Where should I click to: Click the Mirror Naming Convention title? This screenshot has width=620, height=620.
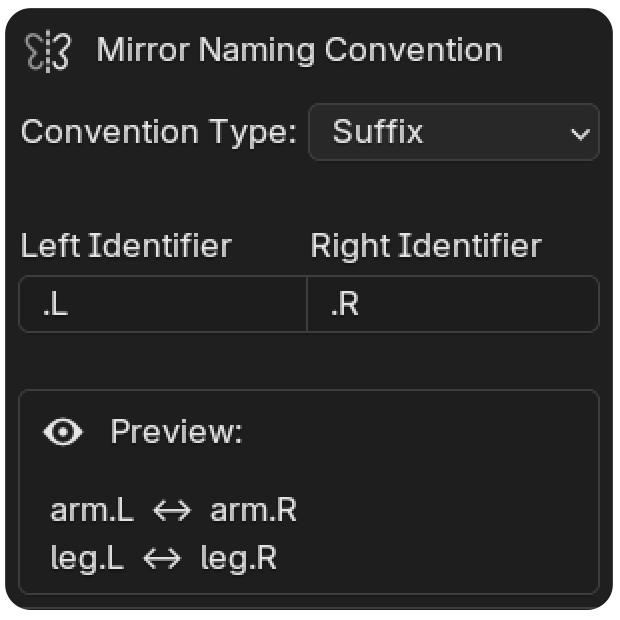(300, 50)
